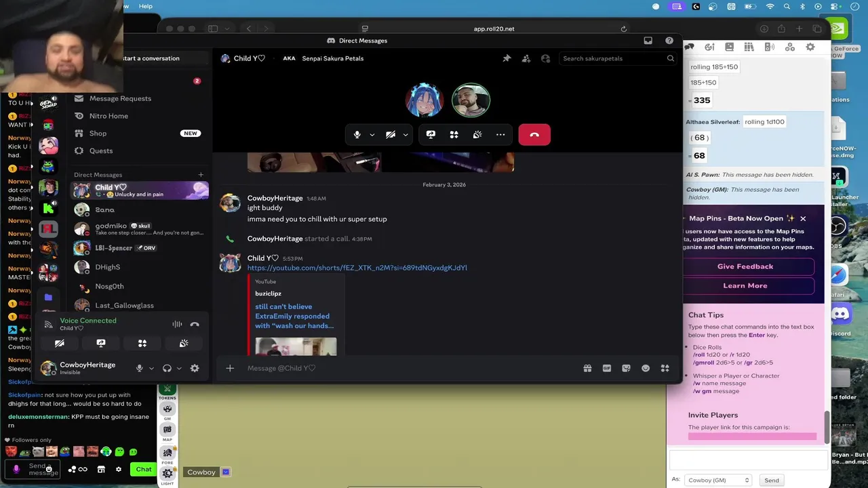Open Discord help icon
The image size is (868, 488).
(669, 41)
